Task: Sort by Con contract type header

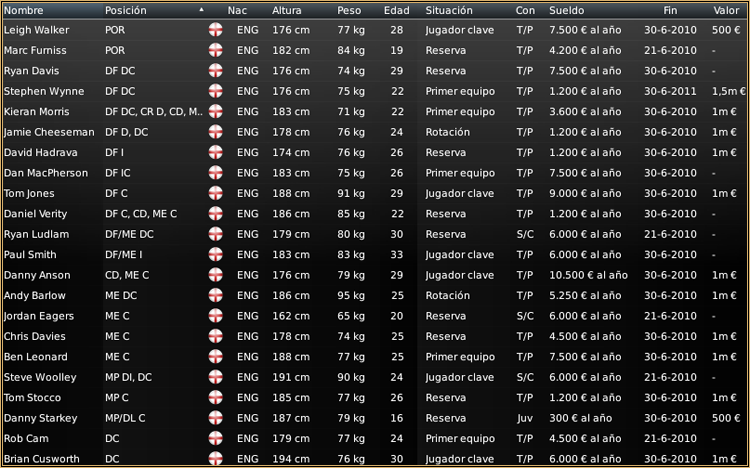Action: pos(525,10)
